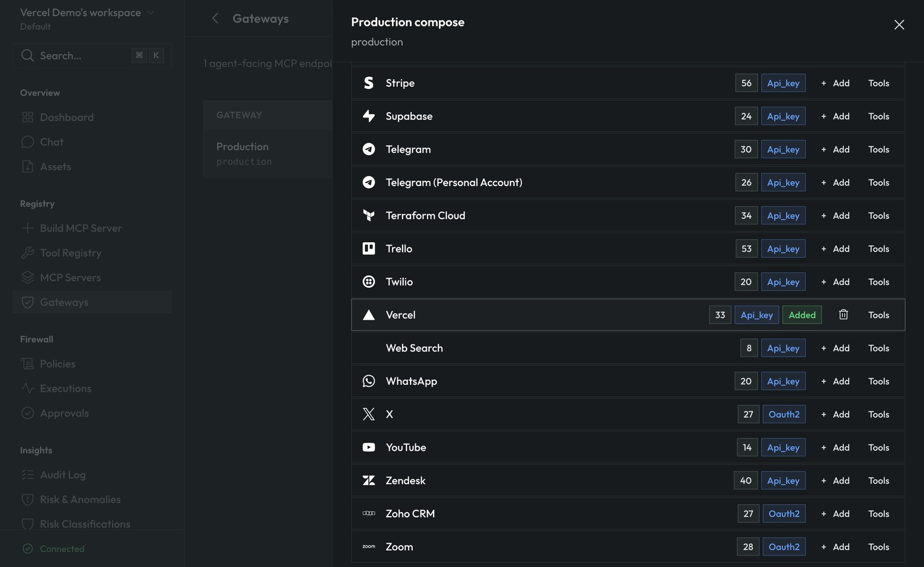The height and width of the screenshot is (567, 924).
Task: Open the Audit Log page
Action: [92, 475]
